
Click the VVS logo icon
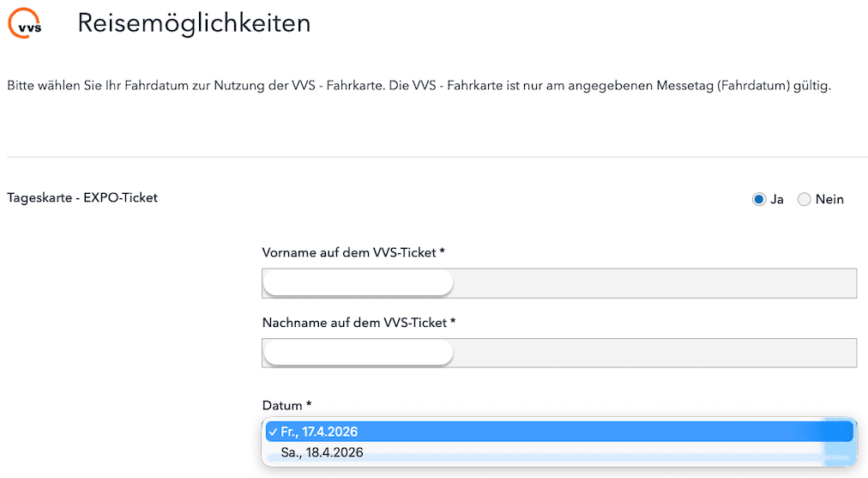[x=26, y=24]
